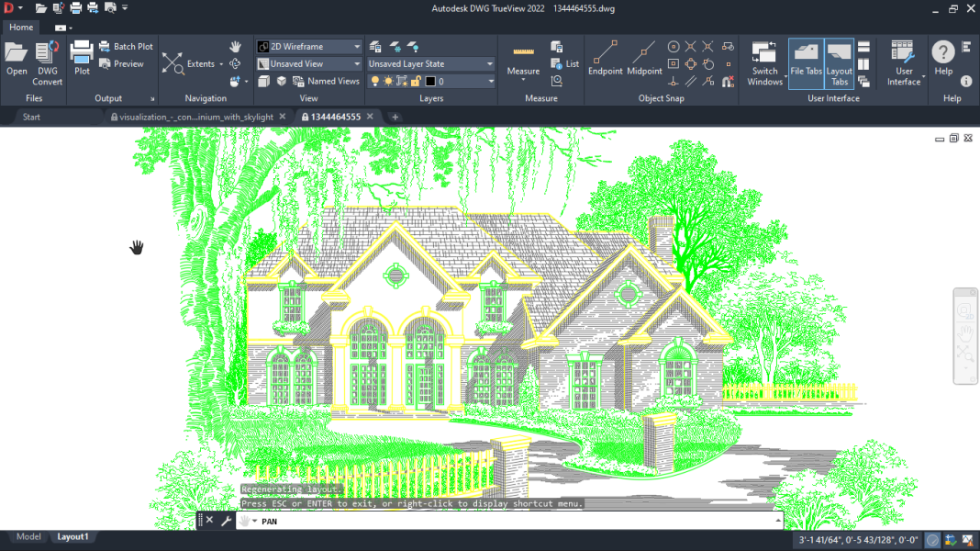Open Layer Properties manager icon
This screenshot has height=551, width=980.
tap(375, 46)
